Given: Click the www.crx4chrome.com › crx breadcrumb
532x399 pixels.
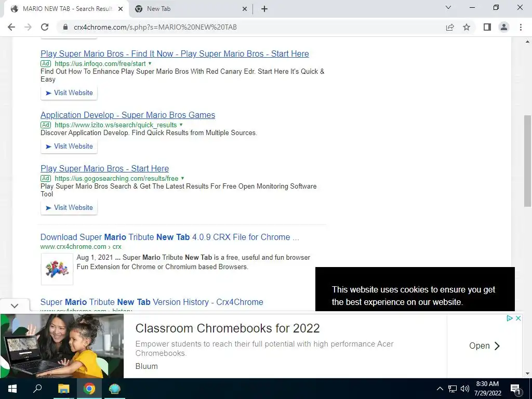Looking at the screenshot, I should (81, 247).
